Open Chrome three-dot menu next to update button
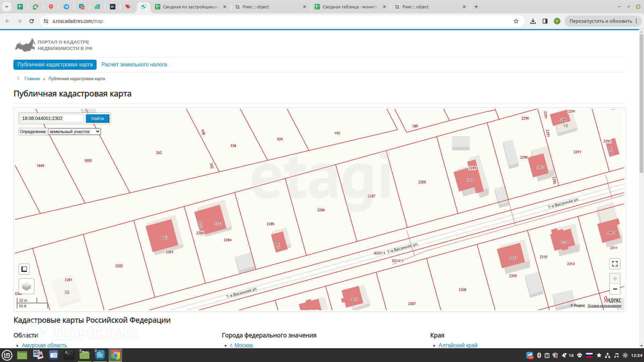This screenshot has height=362, width=644. [636, 21]
